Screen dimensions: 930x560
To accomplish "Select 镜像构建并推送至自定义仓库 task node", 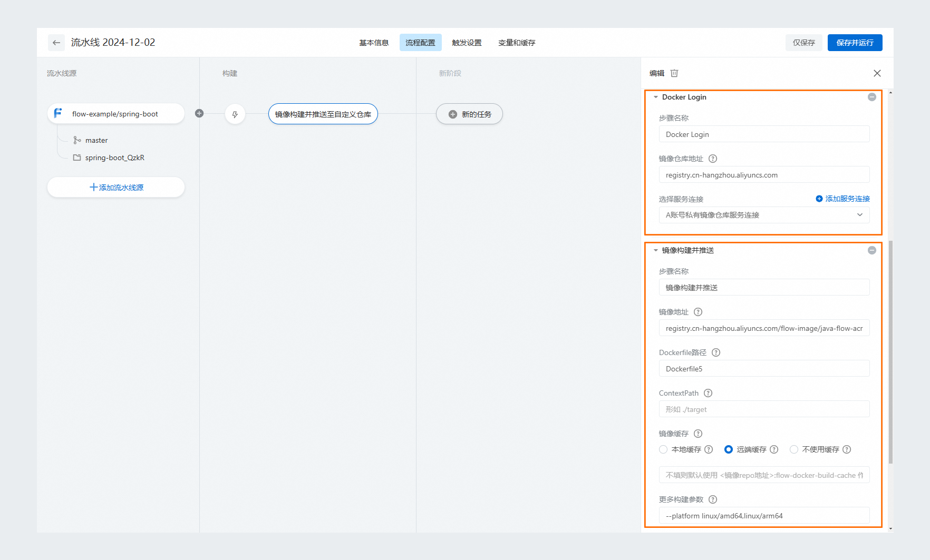I will (323, 114).
